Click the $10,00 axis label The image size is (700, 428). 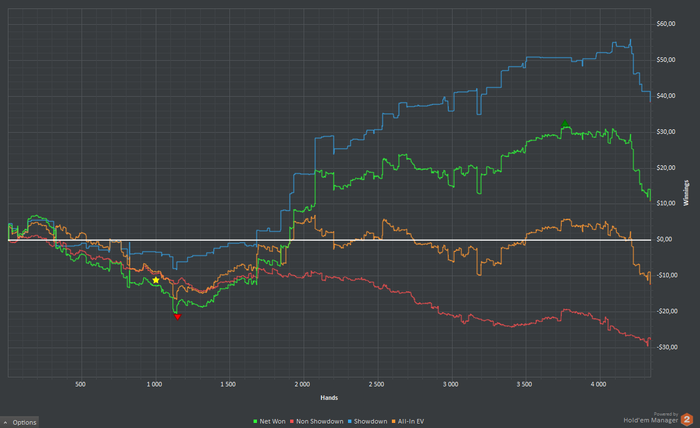[x=666, y=204]
